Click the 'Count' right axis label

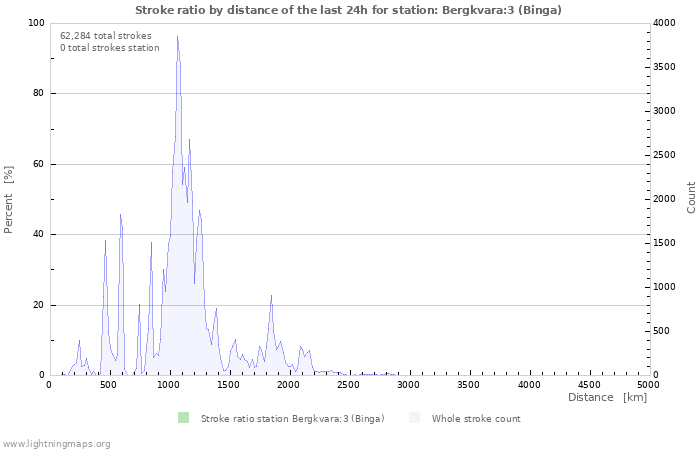[x=691, y=197]
